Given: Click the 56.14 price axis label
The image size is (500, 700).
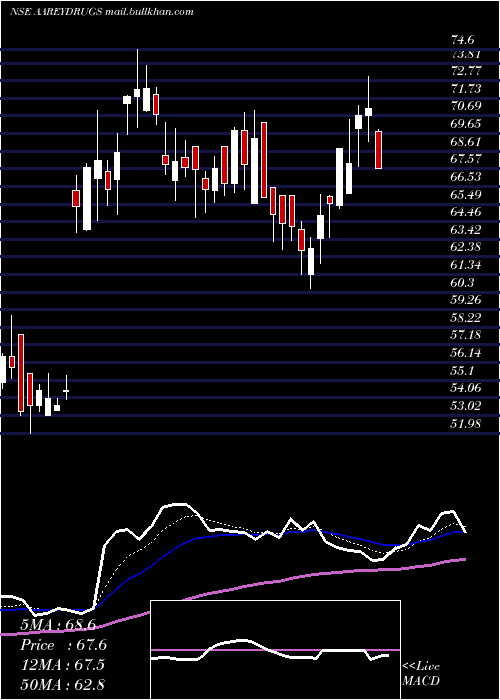Looking at the screenshot, I should tap(467, 353).
